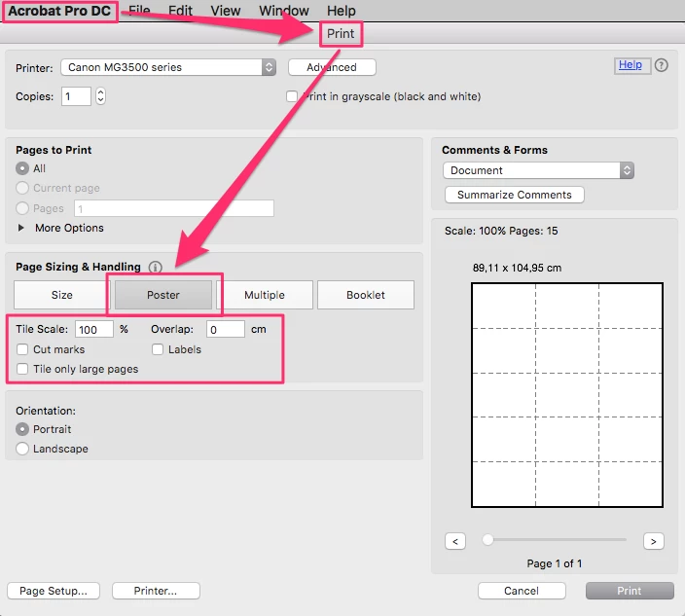Screen dimensions: 685x616
Task: Click the tiled poster preview thumbnail
Action: [567, 395]
